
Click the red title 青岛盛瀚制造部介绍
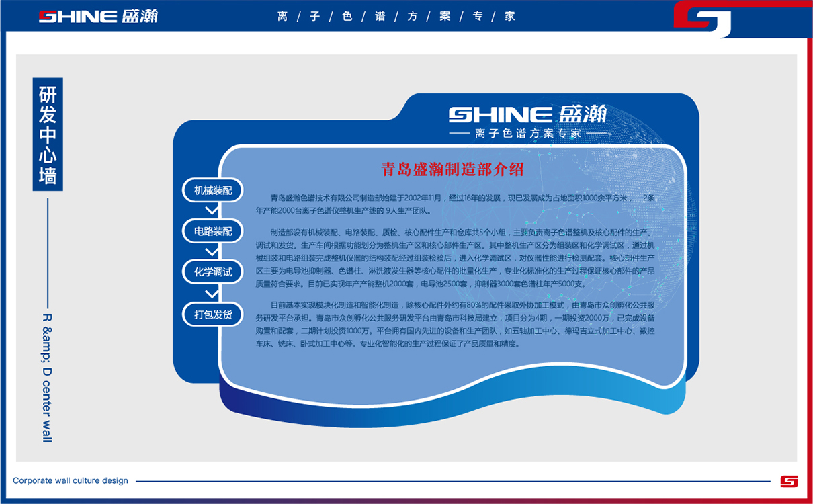click(452, 169)
